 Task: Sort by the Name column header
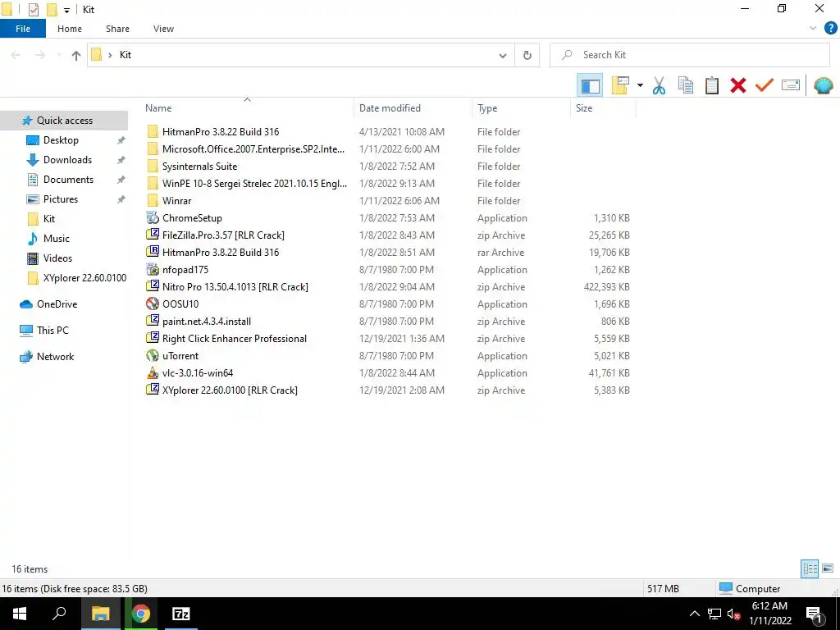point(248,108)
